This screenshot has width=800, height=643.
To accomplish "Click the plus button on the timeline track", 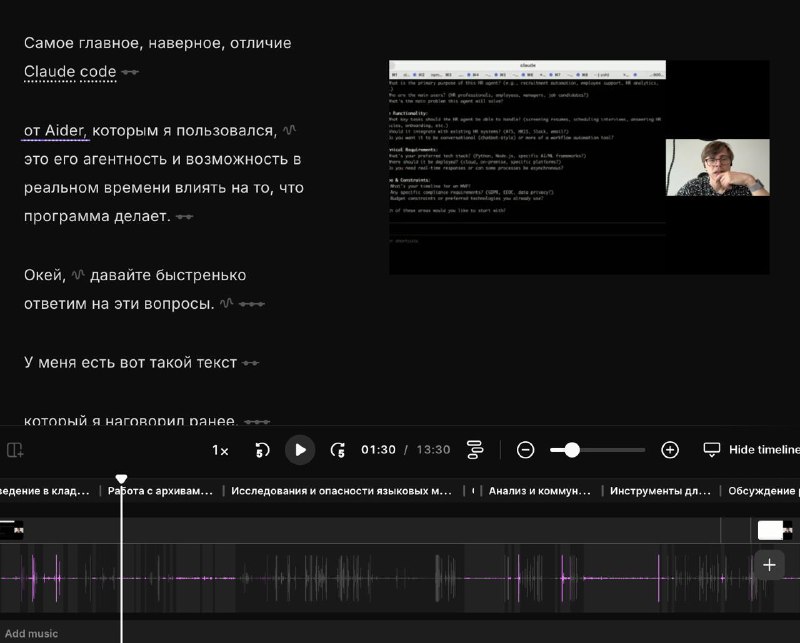I will pos(769,565).
